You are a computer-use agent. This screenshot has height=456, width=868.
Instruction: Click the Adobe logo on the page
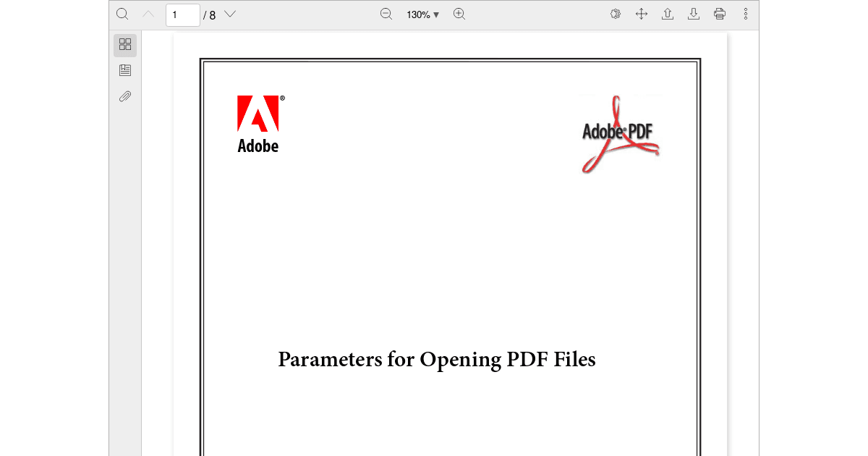pos(258,123)
